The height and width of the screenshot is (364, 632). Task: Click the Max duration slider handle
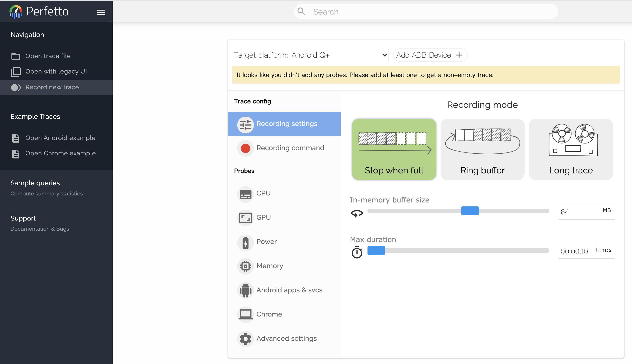tap(376, 250)
